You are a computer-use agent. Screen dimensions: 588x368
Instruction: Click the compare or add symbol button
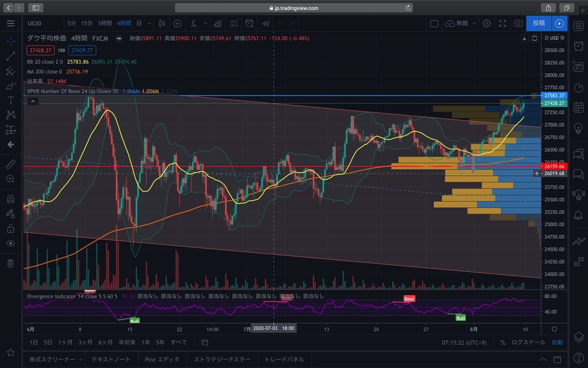[177, 23]
